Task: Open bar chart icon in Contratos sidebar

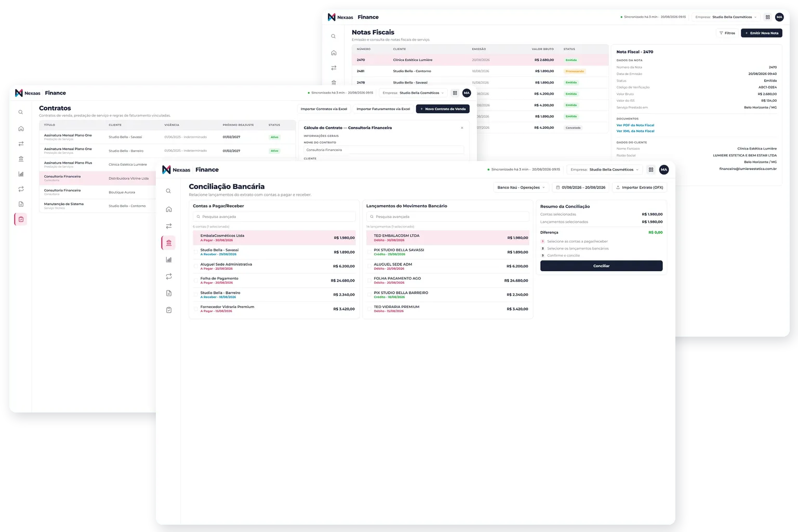Action: click(21, 174)
